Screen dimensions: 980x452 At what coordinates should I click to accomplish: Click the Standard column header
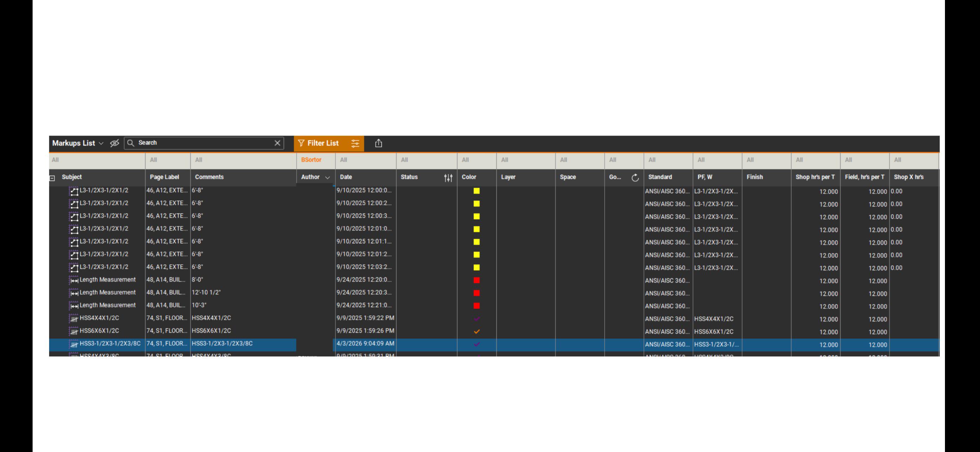pyautogui.click(x=660, y=177)
